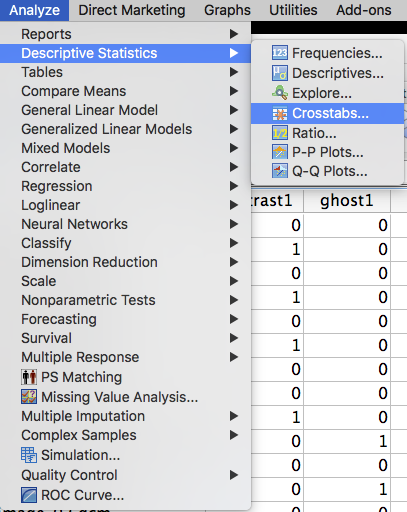Expand the Tables submenu arrow

coord(234,72)
